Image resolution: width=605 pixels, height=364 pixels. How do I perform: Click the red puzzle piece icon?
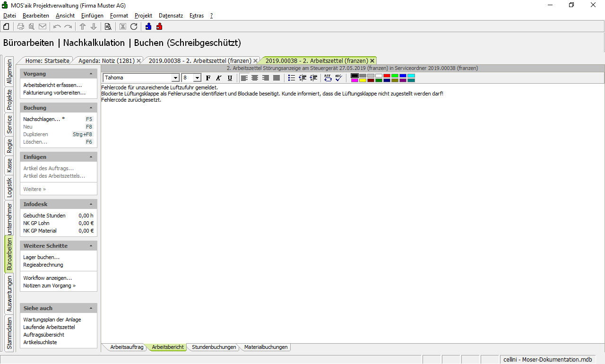[x=159, y=26]
